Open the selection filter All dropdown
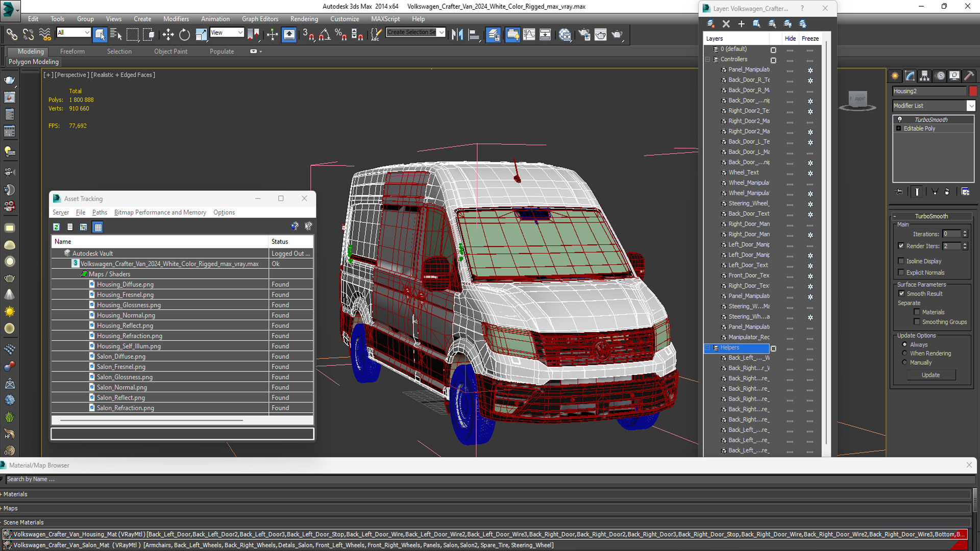 point(87,33)
